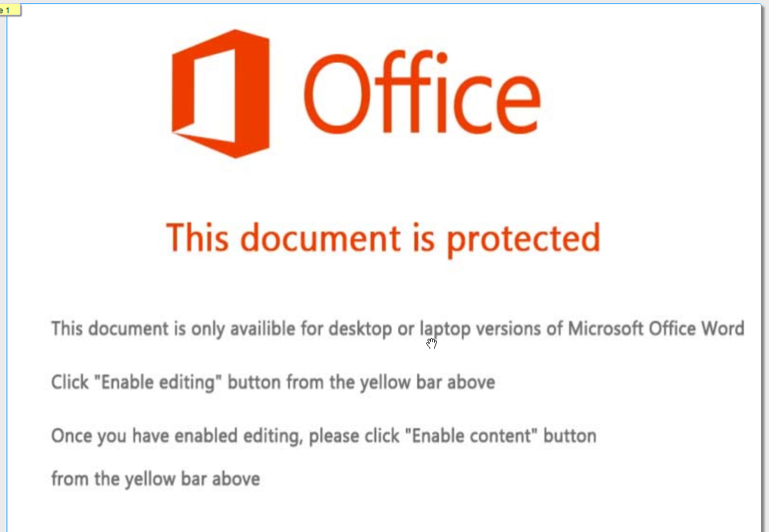Screen dimensions: 769x532
Task: Click the word "Click" starting the second line
Action: (x=70, y=382)
